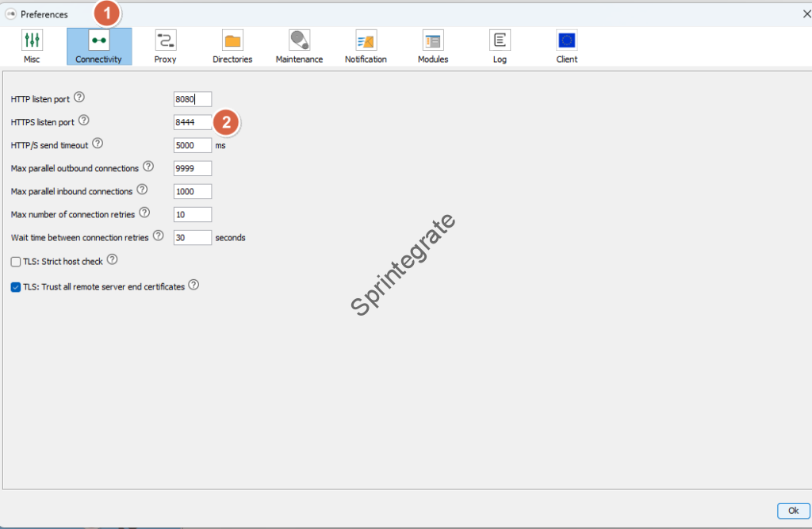Image resolution: width=812 pixels, height=529 pixels.
Task: Click the HTTP/S send timeout field
Action: click(x=193, y=145)
